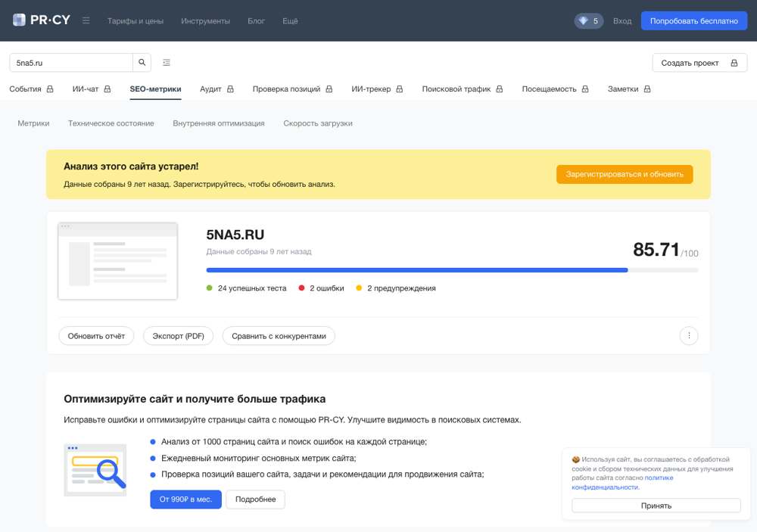Click Принять cookie button
The width and height of the screenshot is (757, 532).
pos(656,506)
